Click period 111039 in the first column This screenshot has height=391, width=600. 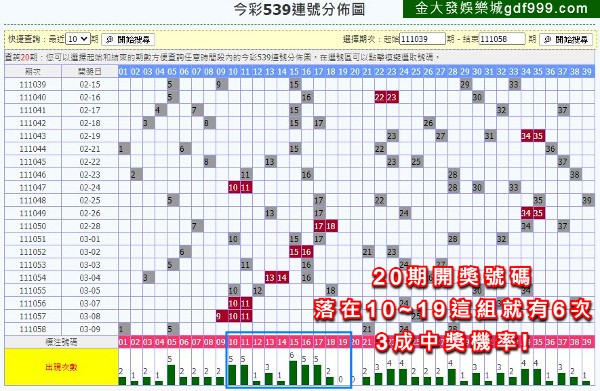[33, 84]
